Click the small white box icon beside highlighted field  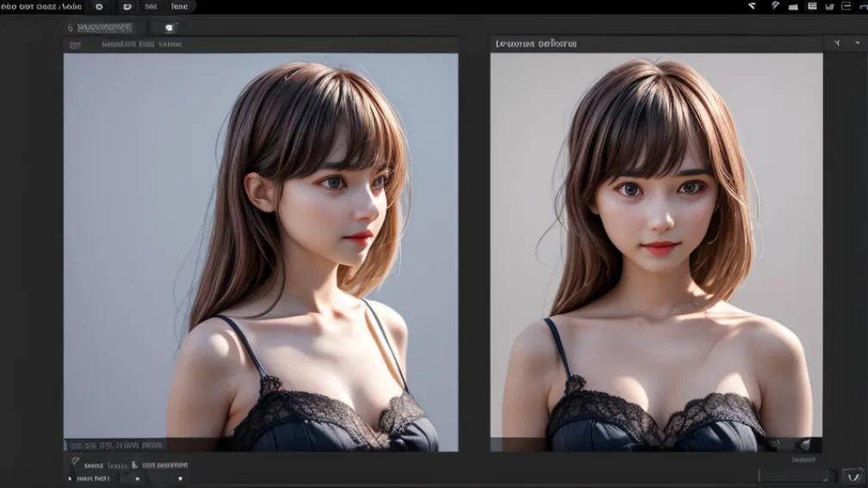pyautogui.click(x=169, y=28)
